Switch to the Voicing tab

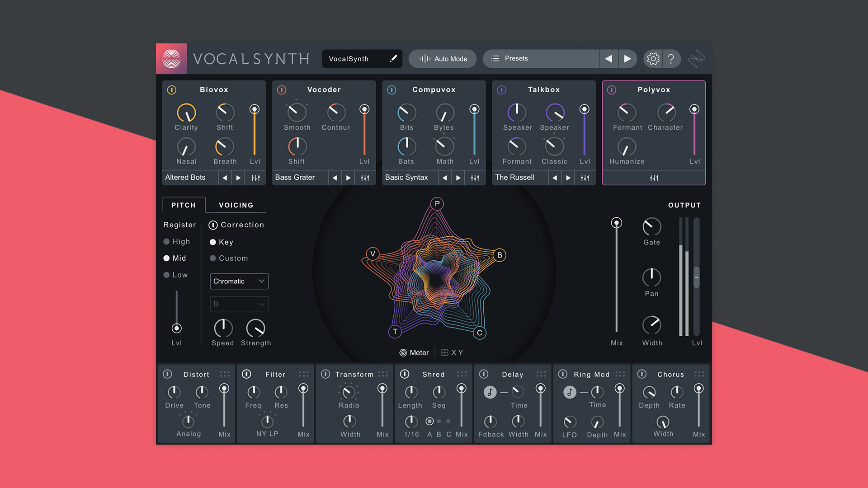click(236, 205)
